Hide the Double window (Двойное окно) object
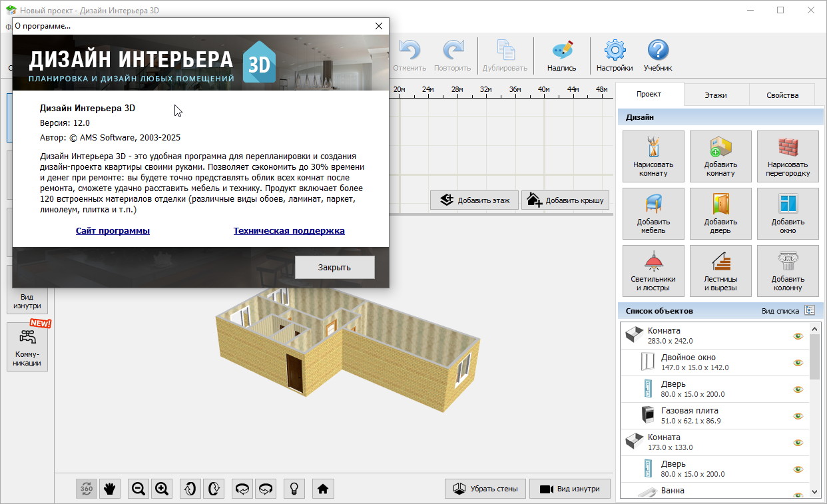The width and height of the screenshot is (827, 504). (798, 363)
